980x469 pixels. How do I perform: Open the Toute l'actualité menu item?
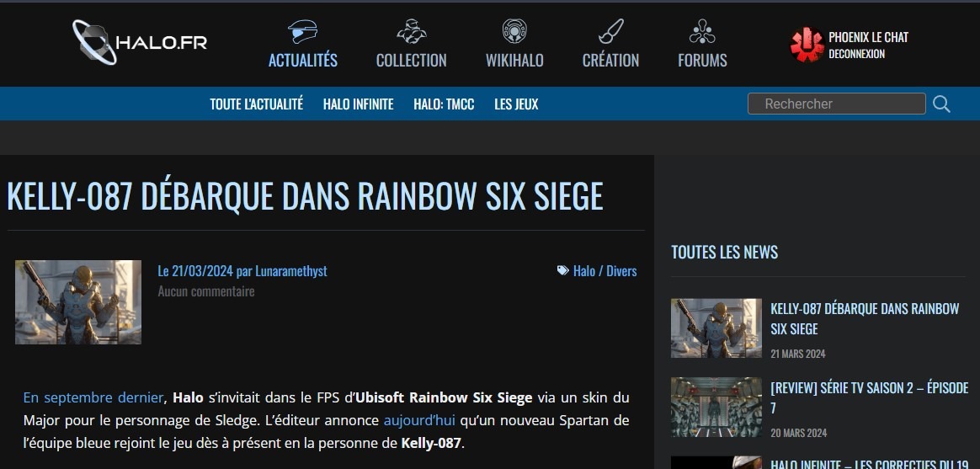pos(256,104)
